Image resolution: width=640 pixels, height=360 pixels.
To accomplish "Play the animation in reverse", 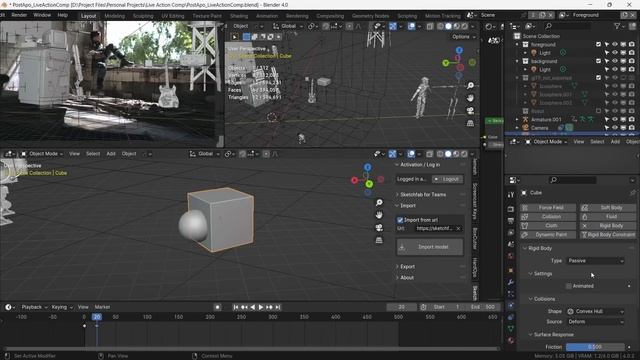I will coord(253,307).
